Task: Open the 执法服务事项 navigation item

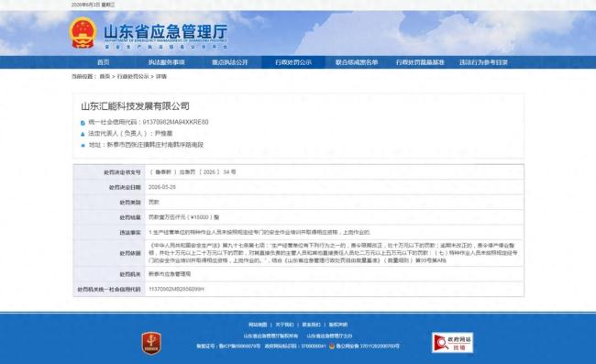Action: coord(166,62)
